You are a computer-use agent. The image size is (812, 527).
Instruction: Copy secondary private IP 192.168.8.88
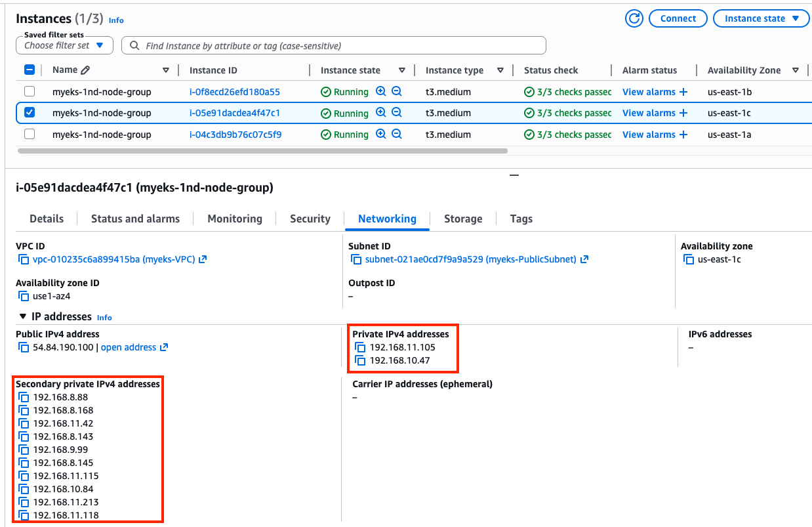(x=24, y=397)
